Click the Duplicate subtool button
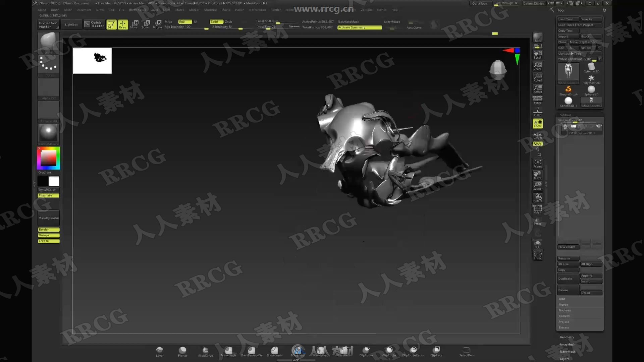644x362 pixels. 568,279
